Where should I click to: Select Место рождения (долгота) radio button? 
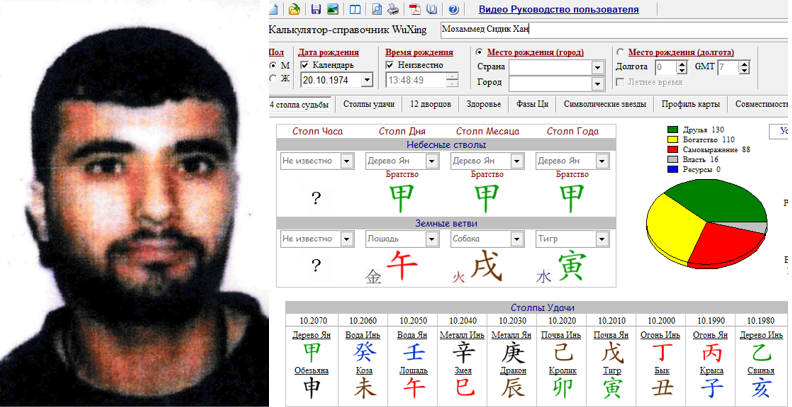pos(620,52)
